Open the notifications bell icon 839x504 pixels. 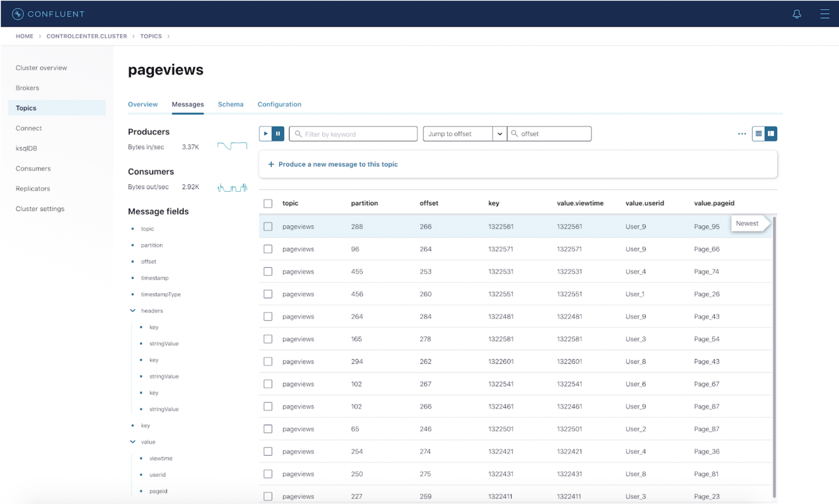point(796,14)
